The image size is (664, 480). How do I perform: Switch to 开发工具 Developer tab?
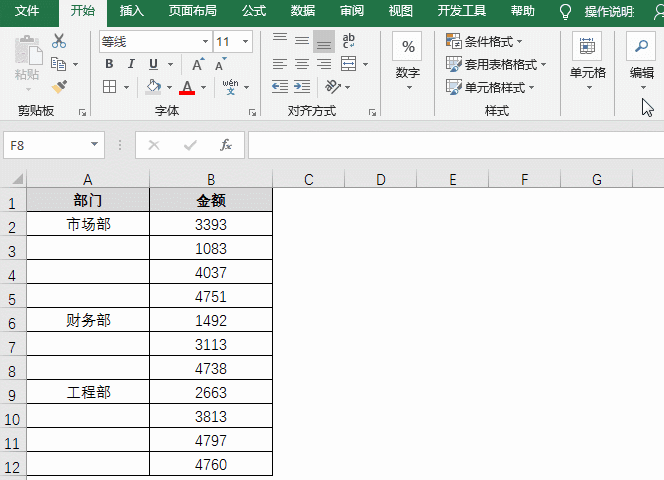(462, 11)
